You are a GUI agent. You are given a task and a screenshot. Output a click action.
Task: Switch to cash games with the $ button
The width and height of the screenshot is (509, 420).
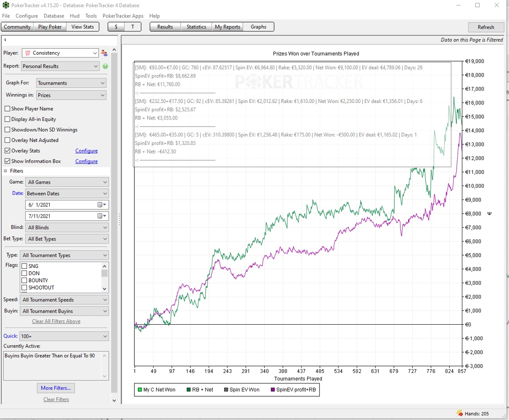[x=116, y=27]
